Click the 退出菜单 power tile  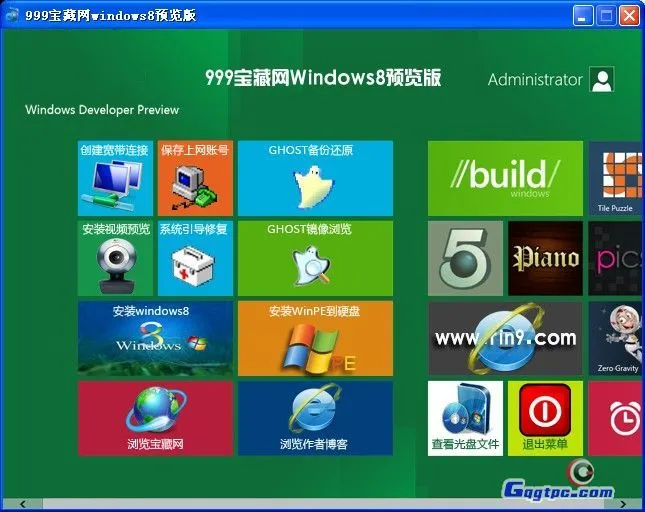coord(545,418)
